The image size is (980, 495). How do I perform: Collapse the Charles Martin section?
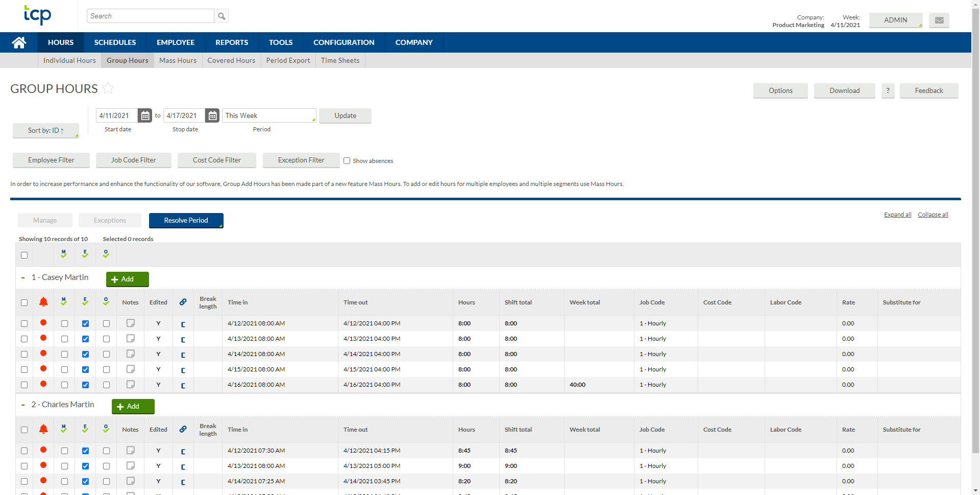tap(22, 405)
